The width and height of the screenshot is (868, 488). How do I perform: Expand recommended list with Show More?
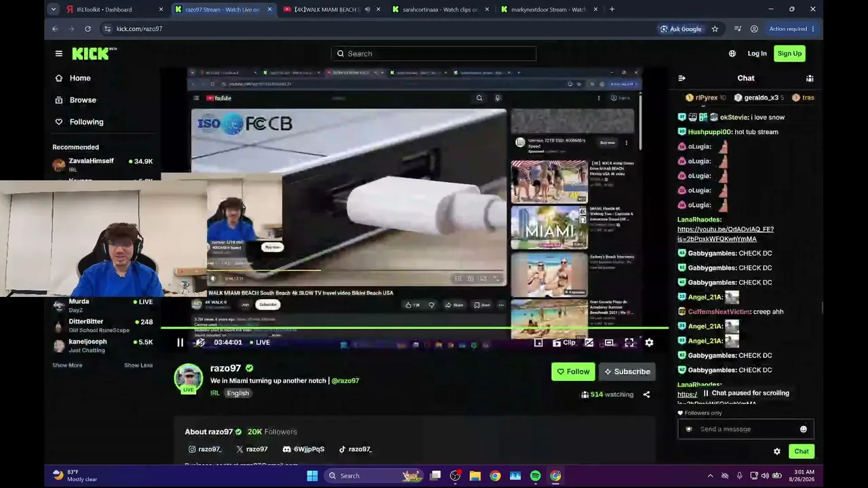67,365
